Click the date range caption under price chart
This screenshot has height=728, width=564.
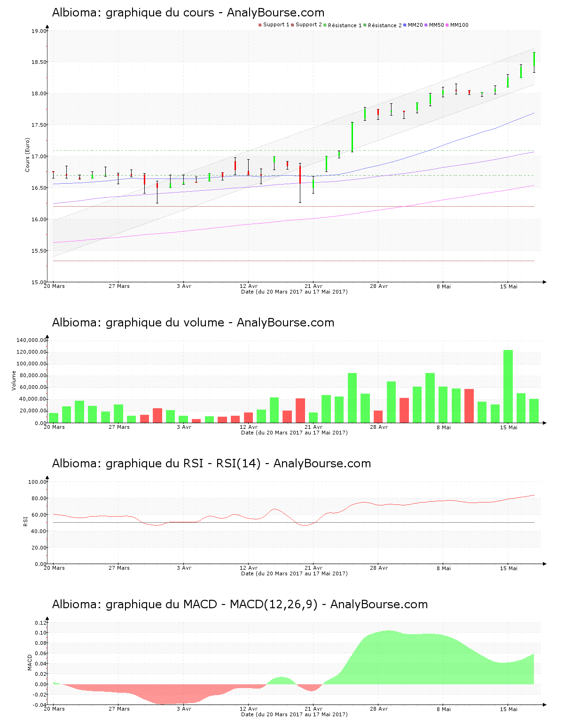(294, 292)
